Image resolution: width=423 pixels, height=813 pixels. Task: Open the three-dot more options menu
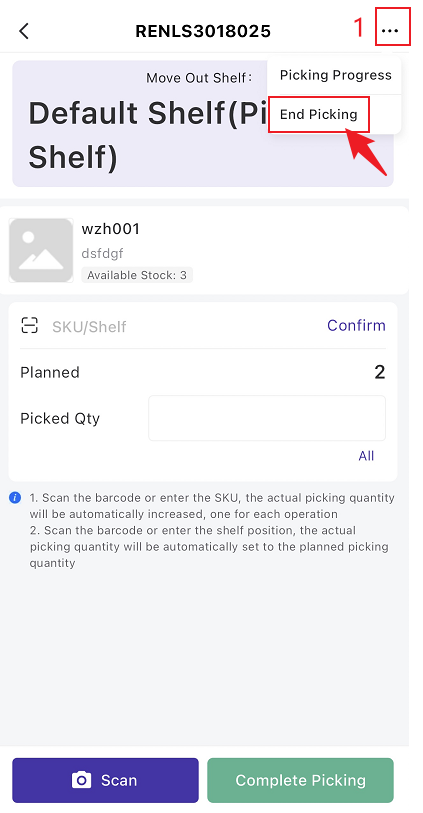coord(390,31)
